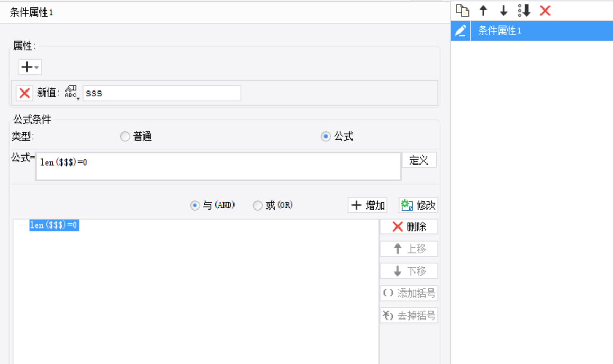Open the add property plus dropdown
This screenshot has height=364, width=613.
pyautogui.click(x=30, y=67)
